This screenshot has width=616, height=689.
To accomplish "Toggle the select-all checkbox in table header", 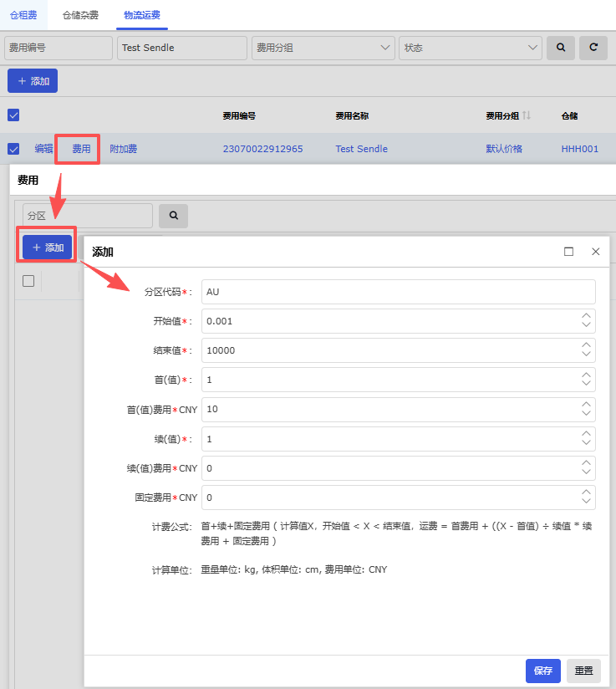I will pos(13,115).
